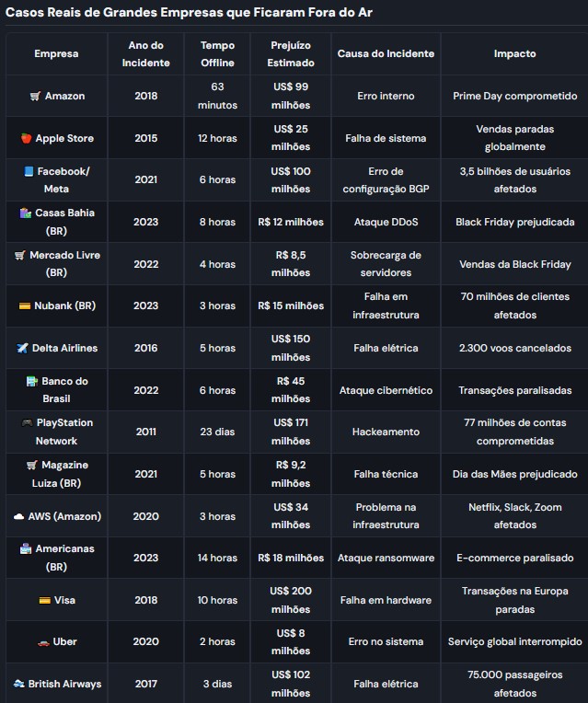The height and width of the screenshot is (703, 588).
Task: Click the book icon beside Facebook/Meta
Action: 29,172
